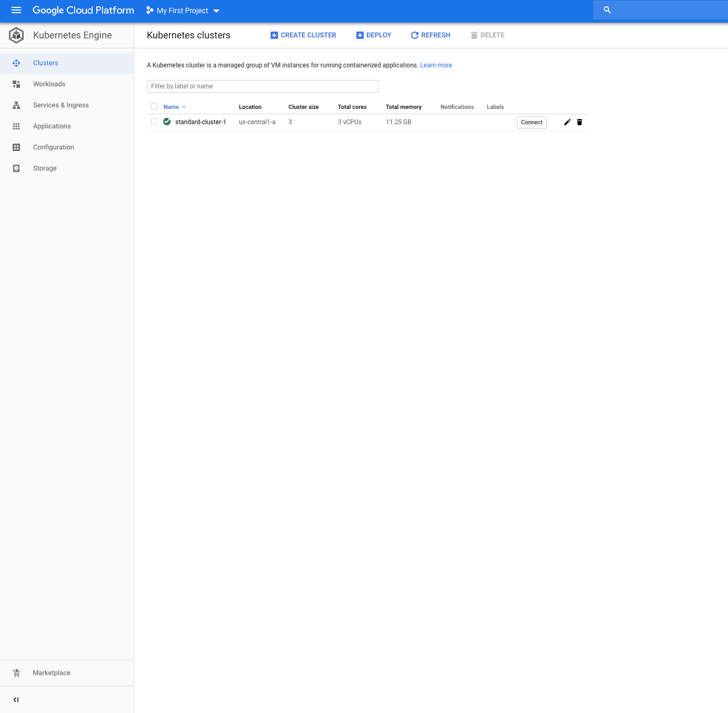The width and height of the screenshot is (728, 713).
Task: Click the Kubernetes Engine hexagon logo
Action: tap(16, 35)
